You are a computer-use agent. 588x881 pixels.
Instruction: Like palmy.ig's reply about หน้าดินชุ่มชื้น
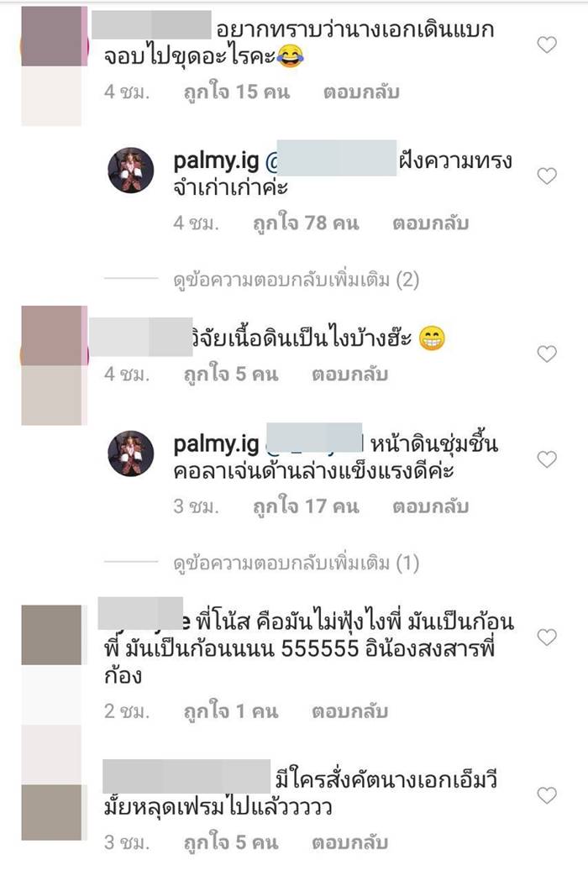point(546,459)
